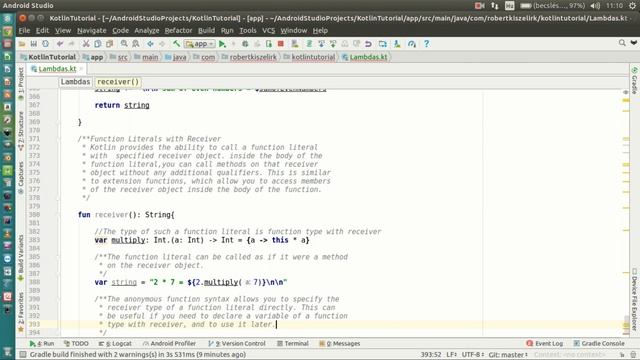The image size is (640, 360).
Task: Open Find with the magnifier icon
Action: [x=124, y=44]
